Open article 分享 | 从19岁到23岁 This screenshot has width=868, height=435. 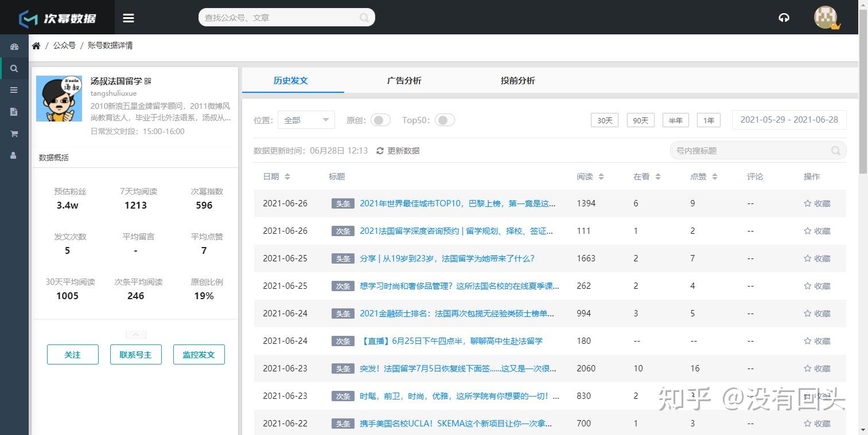click(x=447, y=258)
